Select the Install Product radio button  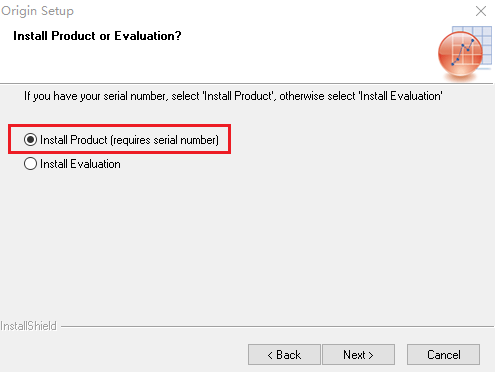[x=30, y=139]
